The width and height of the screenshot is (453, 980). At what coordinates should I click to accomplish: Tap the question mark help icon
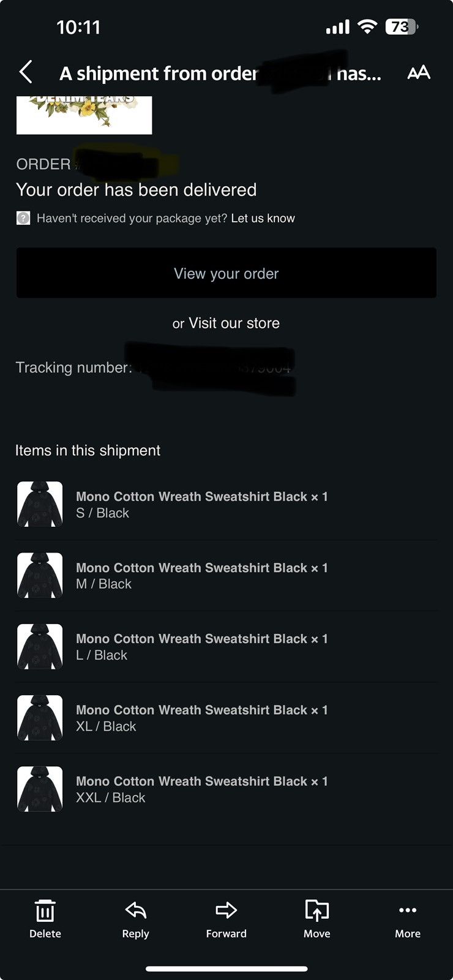click(23, 218)
